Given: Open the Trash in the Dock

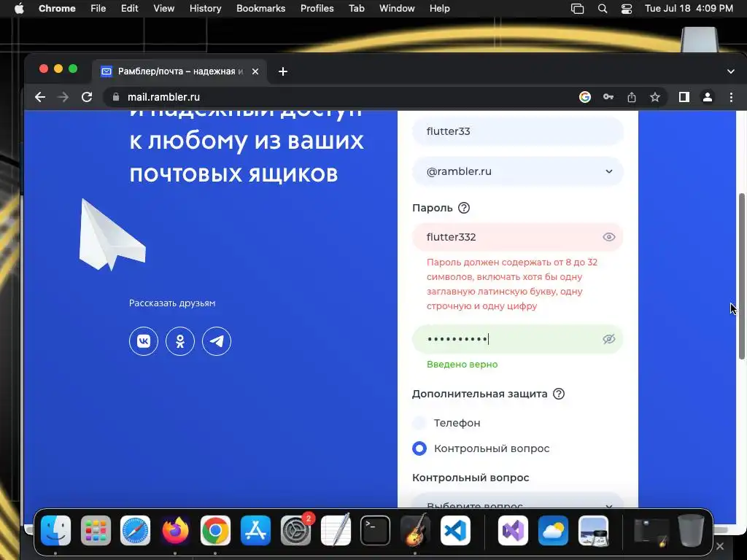Looking at the screenshot, I should point(692,530).
